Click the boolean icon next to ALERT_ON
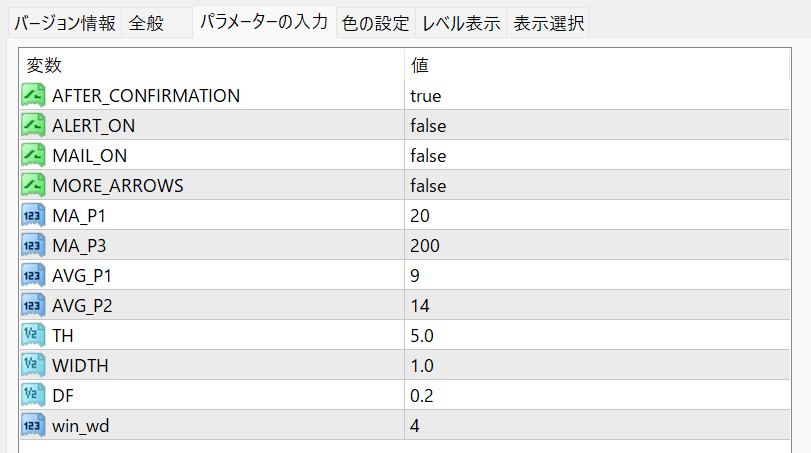Screen dimensions: 811x453 coord(34,126)
